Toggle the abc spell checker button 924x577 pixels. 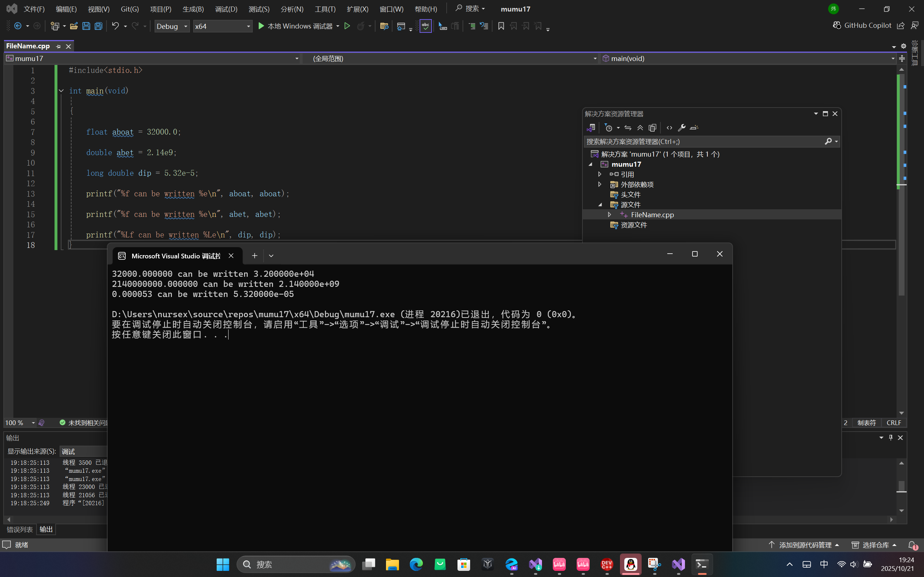pyautogui.click(x=425, y=26)
